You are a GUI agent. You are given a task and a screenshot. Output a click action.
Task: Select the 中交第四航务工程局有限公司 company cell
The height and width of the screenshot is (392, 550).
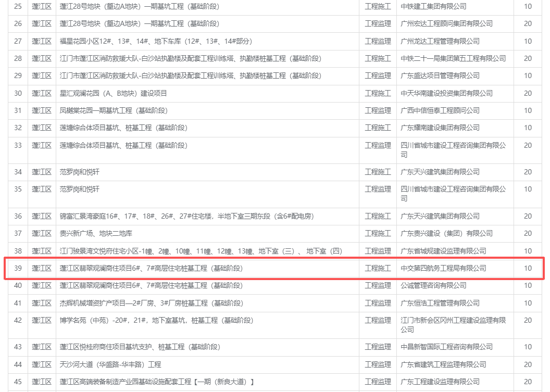443,268
